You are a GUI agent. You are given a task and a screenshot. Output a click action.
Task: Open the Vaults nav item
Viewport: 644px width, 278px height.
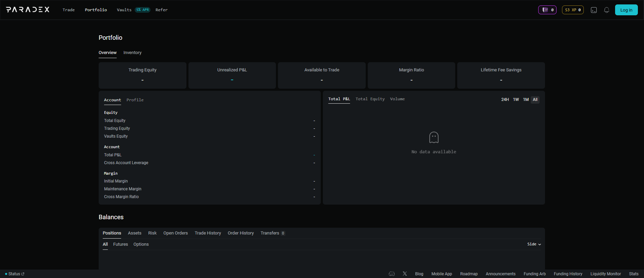(x=124, y=10)
